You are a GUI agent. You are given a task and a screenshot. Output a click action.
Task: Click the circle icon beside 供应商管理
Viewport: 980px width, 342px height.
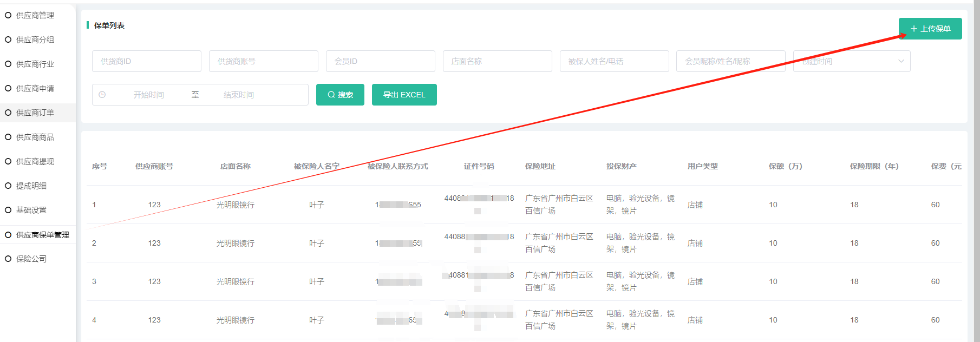[x=8, y=15]
